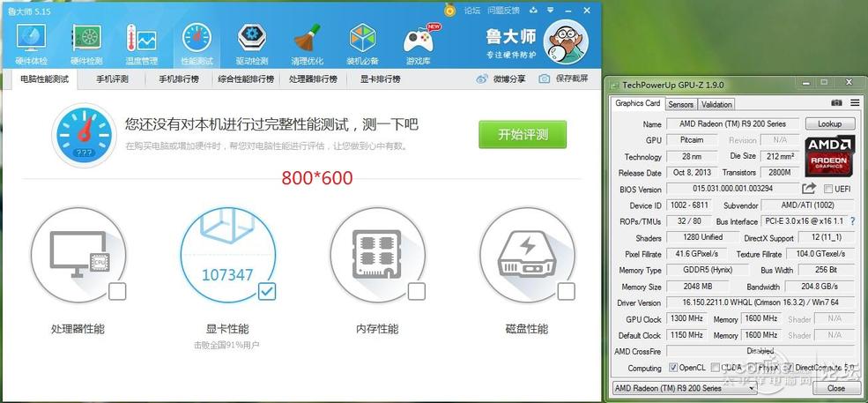Click the GPU Clock 1300 MHz value

click(687, 318)
